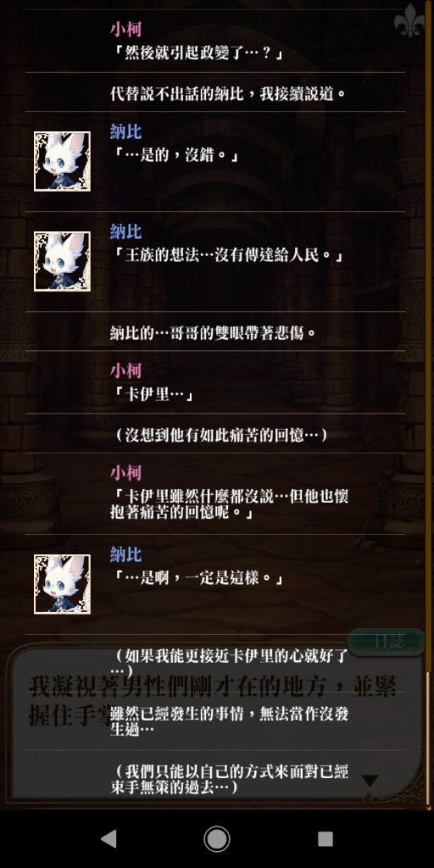The width and height of the screenshot is (434, 868).
Task: Click the log scrollbar on the right edge
Action: pos(427,737)
